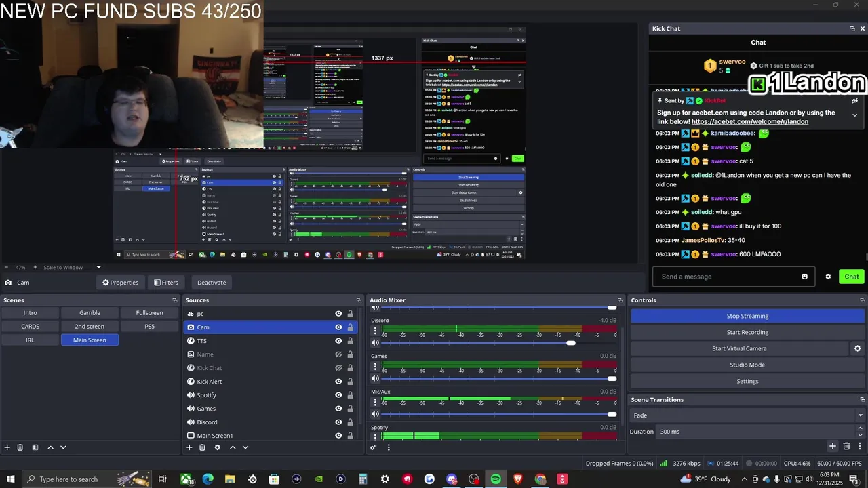Open Discord channel options three-dot menu
The image size is (868, 488).
(x=375, y=331)
